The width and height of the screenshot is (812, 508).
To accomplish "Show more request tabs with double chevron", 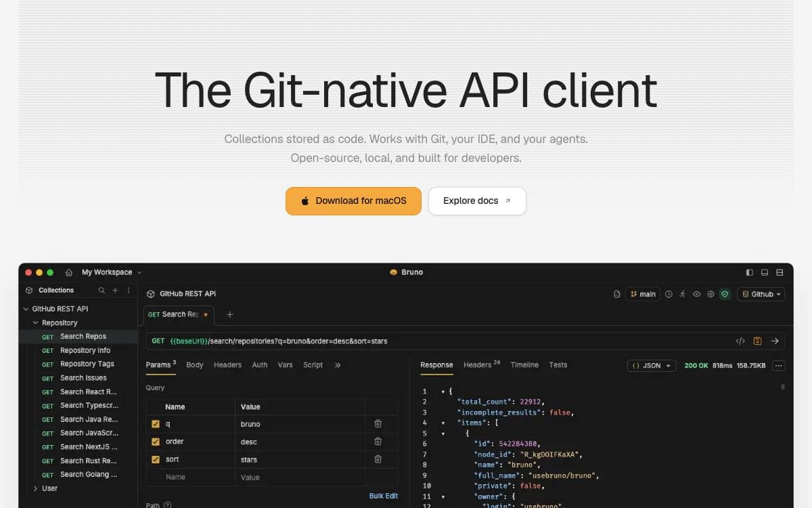I will tap(338, 365).
